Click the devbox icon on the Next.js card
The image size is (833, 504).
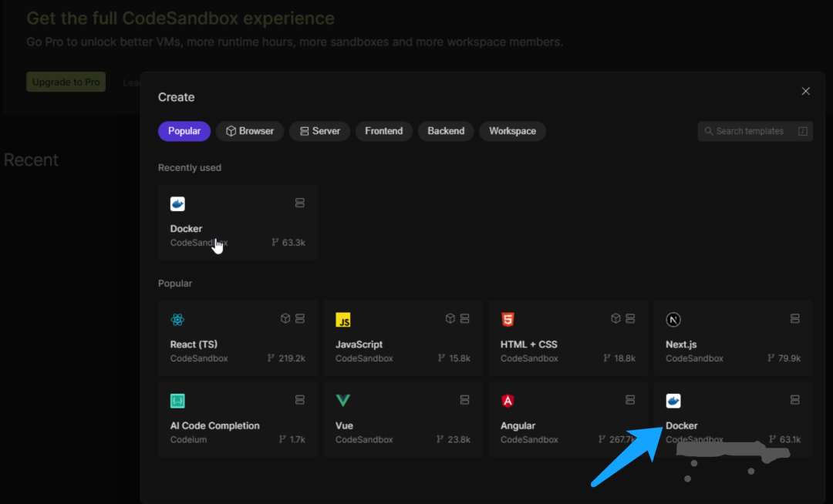pyautogui.click(x=795, y=318)
